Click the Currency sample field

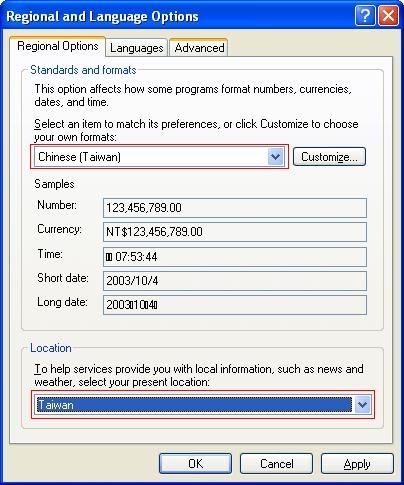[235, 232]
